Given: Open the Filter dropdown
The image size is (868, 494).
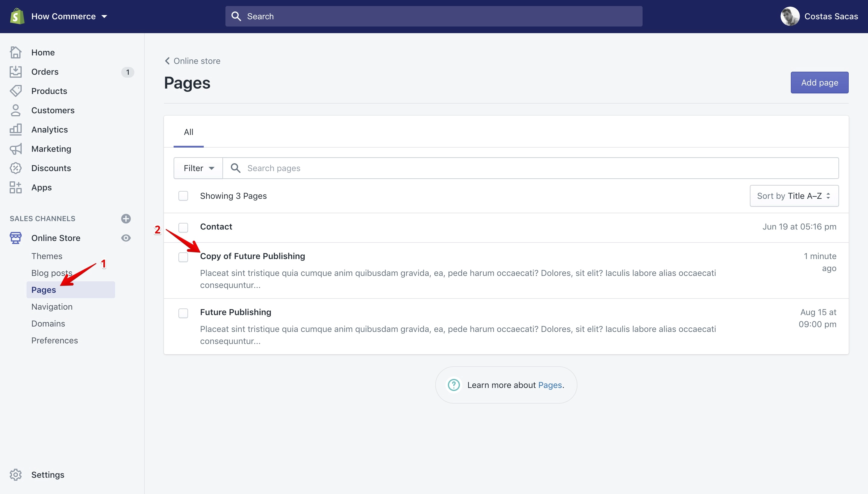Looking at the screenshot, I should [198, 168].
